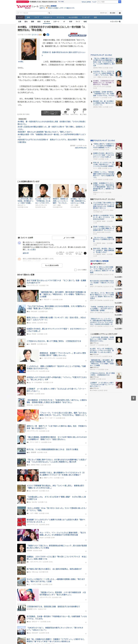The width and height of the screenshot is (138, 644).
Task: Click the ヘルプ link in header
Action: (94, 2)
